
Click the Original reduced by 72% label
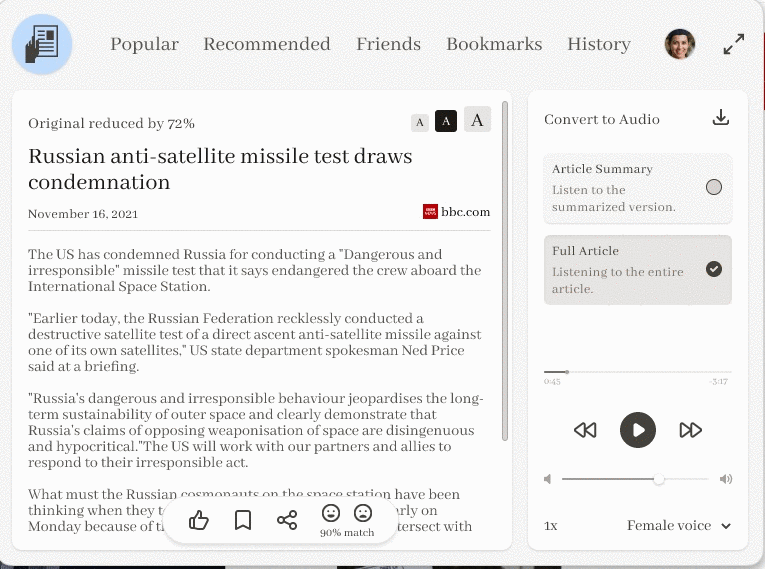pos(111,123)
